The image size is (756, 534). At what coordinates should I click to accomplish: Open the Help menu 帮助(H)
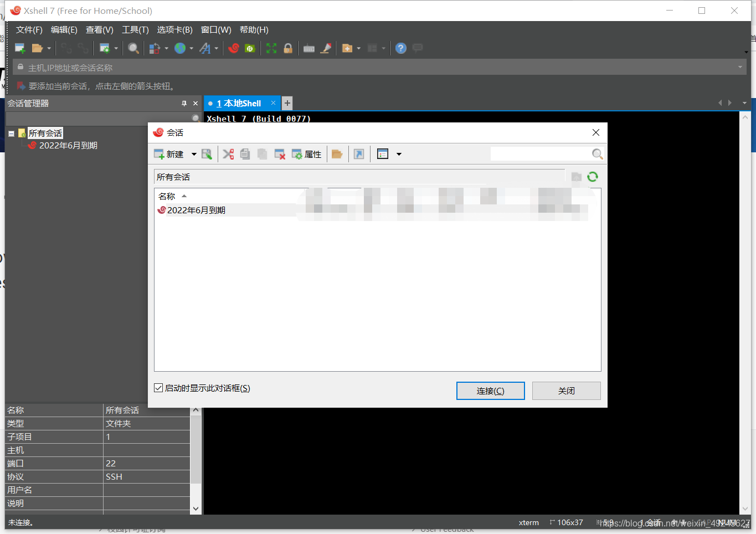point(254,30)
